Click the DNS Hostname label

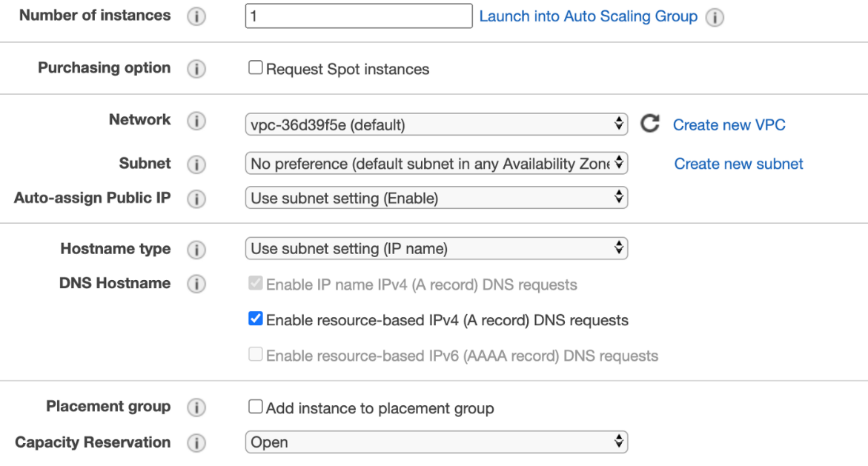(115, 283)
